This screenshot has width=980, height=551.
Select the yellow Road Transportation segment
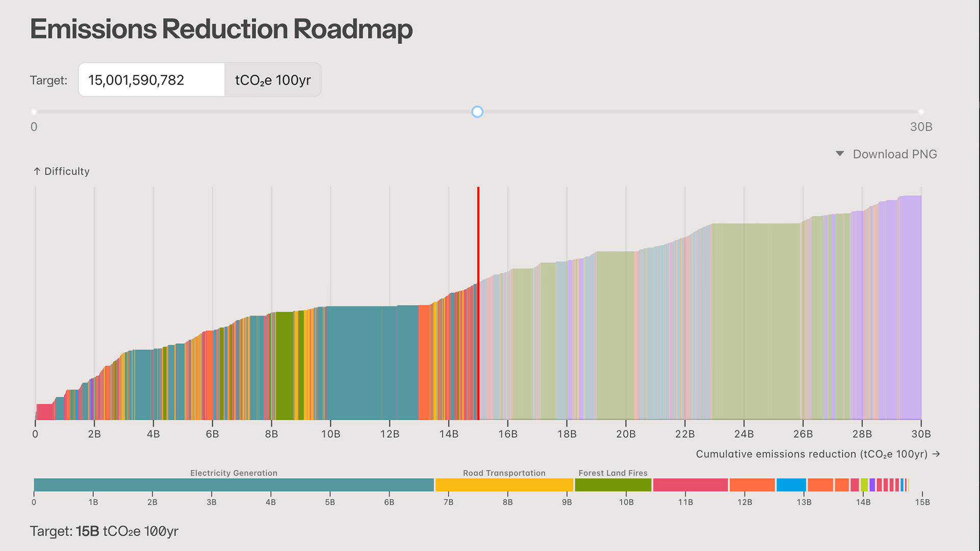pyautogui.click(x=504, y=485)
